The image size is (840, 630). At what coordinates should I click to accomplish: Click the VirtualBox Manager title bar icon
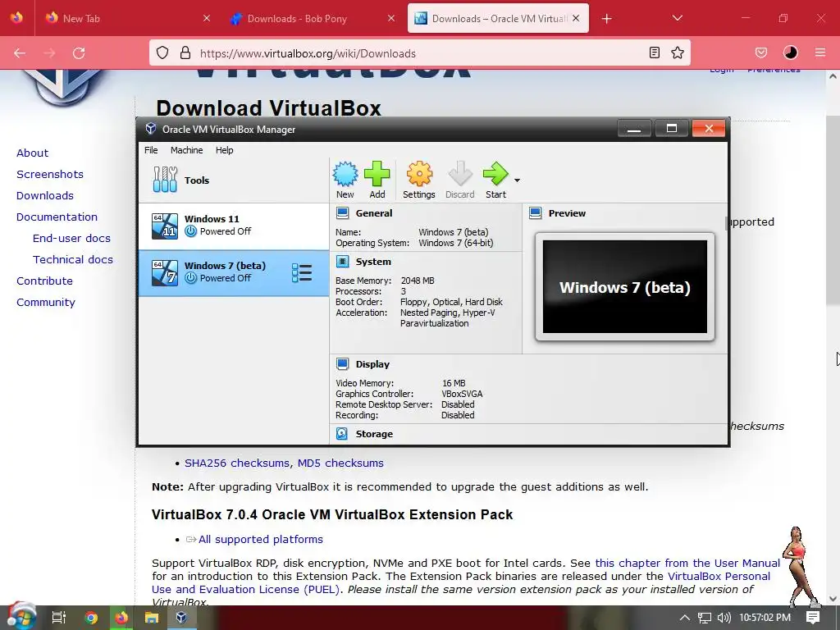(151, 129)
